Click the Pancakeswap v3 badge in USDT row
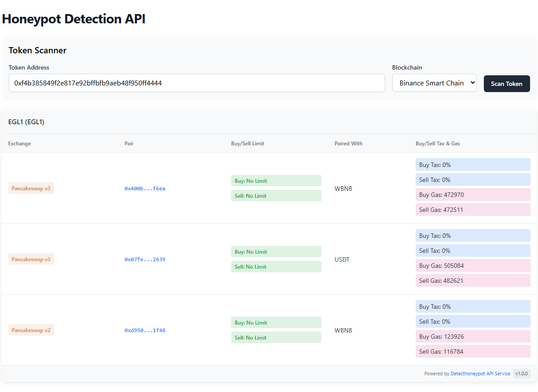Viewport: 538px width, 392px height. [31, 259]
